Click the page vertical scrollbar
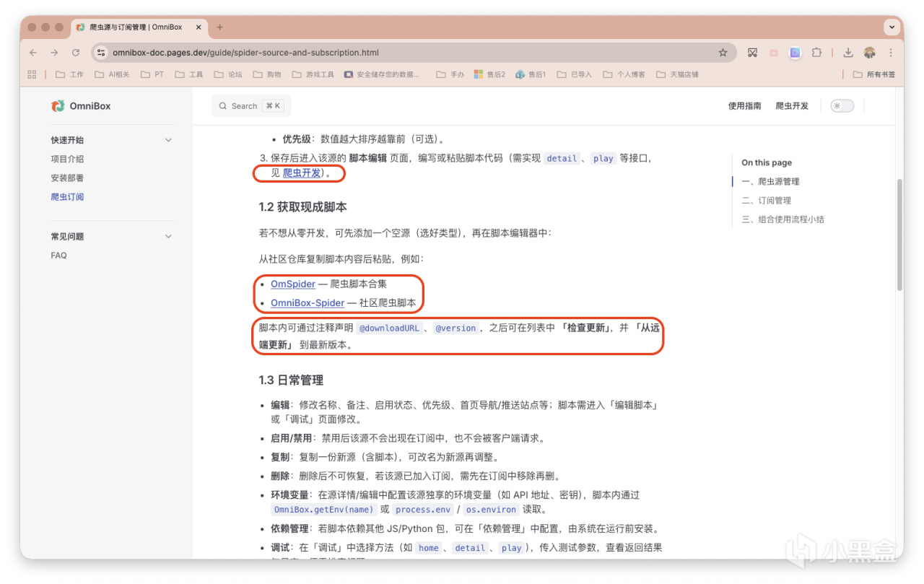The image size is (924, 584). (x=899, y=235)
